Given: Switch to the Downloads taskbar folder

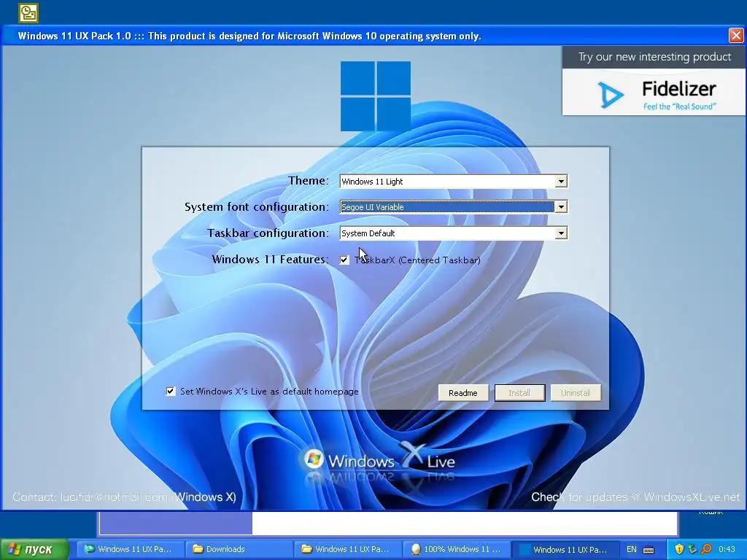Looking at the screenshot, I should pos(239,549).
